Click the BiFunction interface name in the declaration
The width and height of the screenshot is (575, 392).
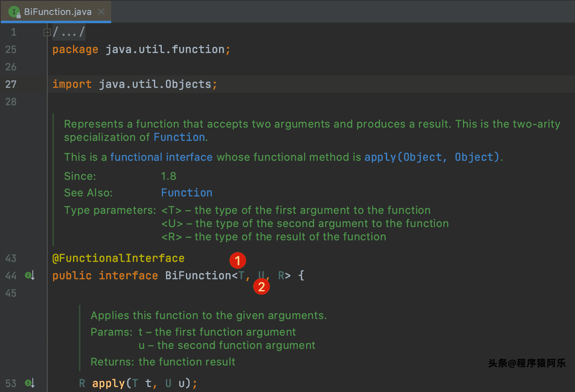click(198, 276)
